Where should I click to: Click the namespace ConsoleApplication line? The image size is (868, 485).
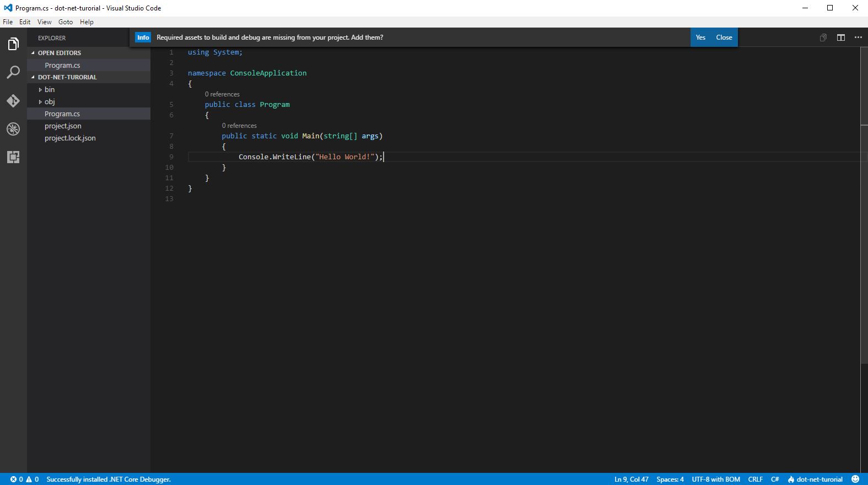click(x=247, y=73)
